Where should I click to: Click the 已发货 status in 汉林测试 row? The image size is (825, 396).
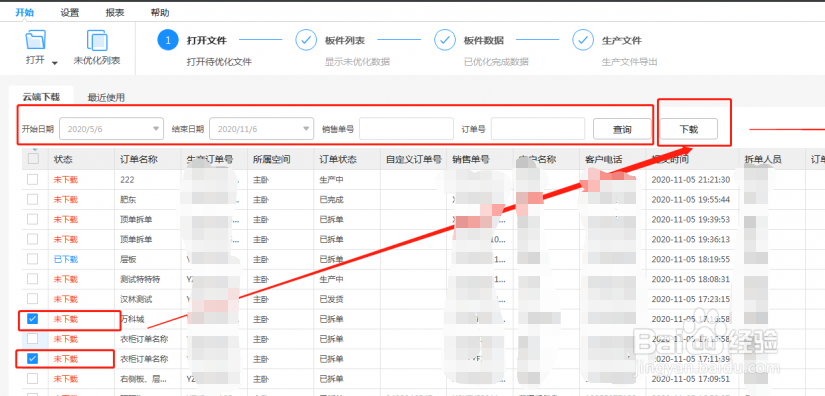tap(331, 299)
